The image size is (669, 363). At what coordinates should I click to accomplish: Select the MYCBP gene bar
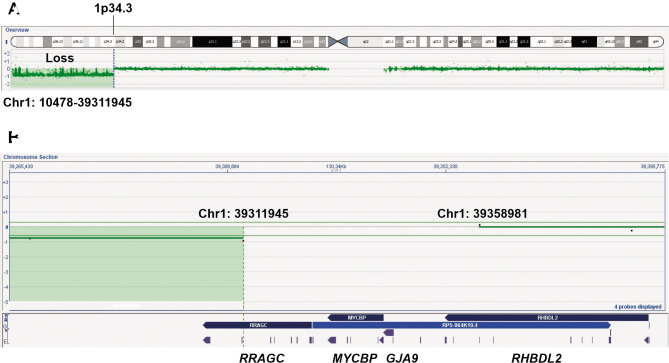[x=356, y=317]
